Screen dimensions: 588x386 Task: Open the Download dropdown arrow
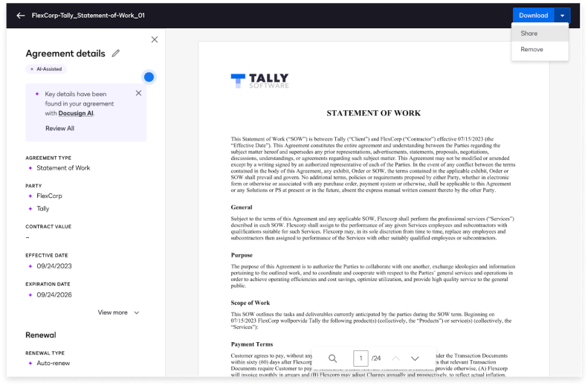pos(562,16)
